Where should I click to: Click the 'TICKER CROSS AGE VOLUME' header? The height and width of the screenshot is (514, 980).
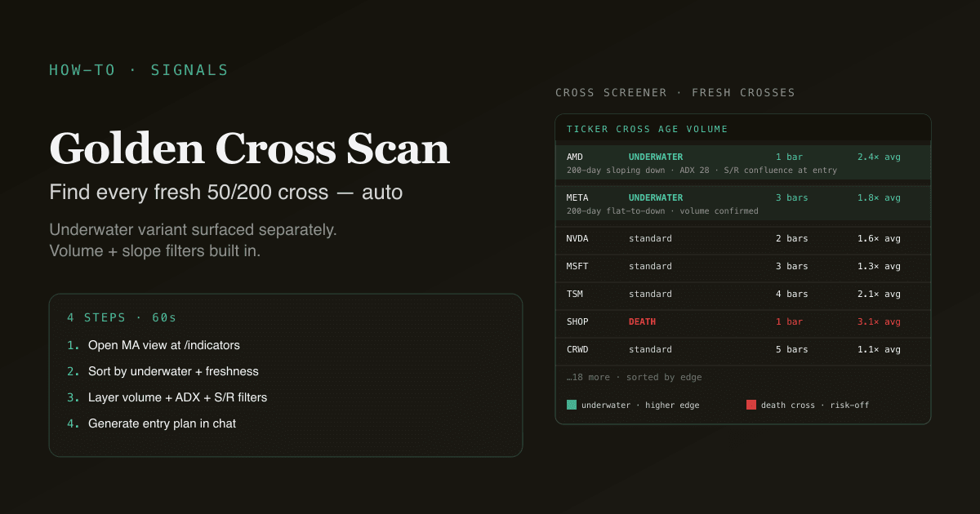pos(648,129)
